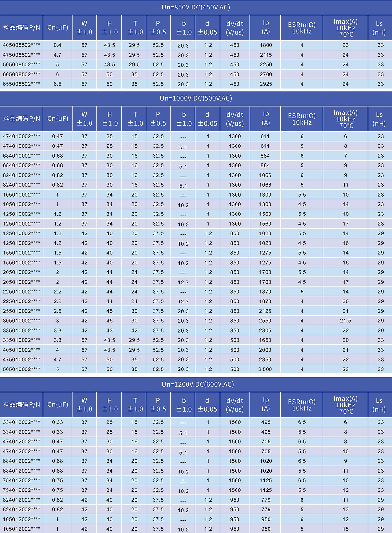Click the P ±0.5 header in the 1200V table
This screenshot has height=533, width=392.
[158, 404]
